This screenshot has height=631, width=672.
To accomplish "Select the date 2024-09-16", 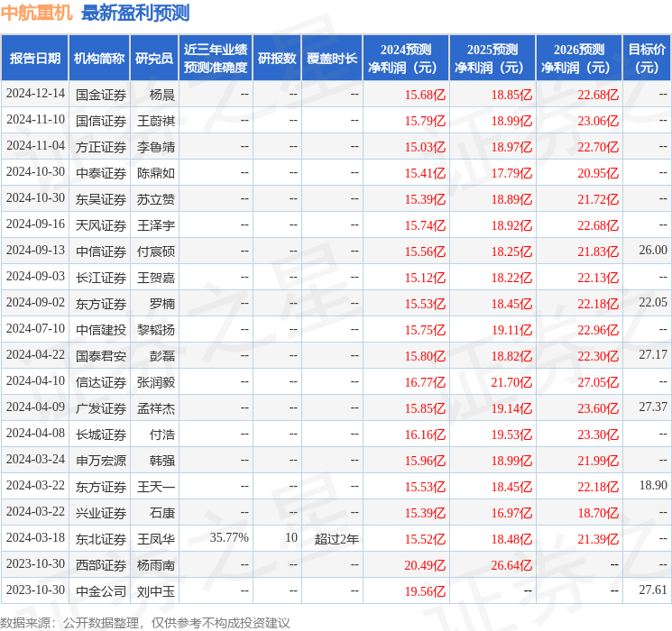I will tap(35, 224).
